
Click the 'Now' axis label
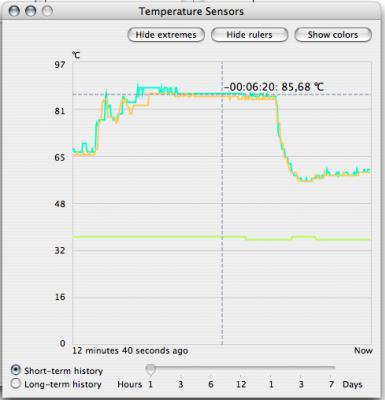point(363,351)
